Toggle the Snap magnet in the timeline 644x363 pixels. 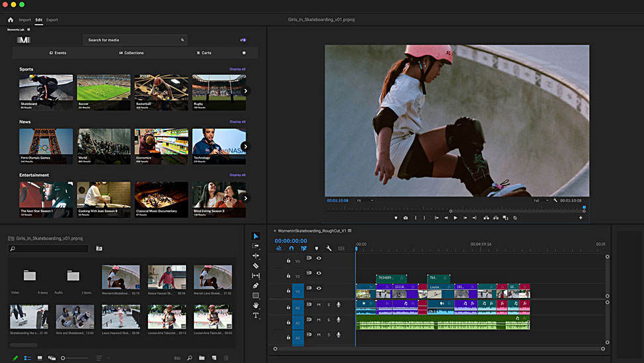pyautogui.click(x=291, y=248)
